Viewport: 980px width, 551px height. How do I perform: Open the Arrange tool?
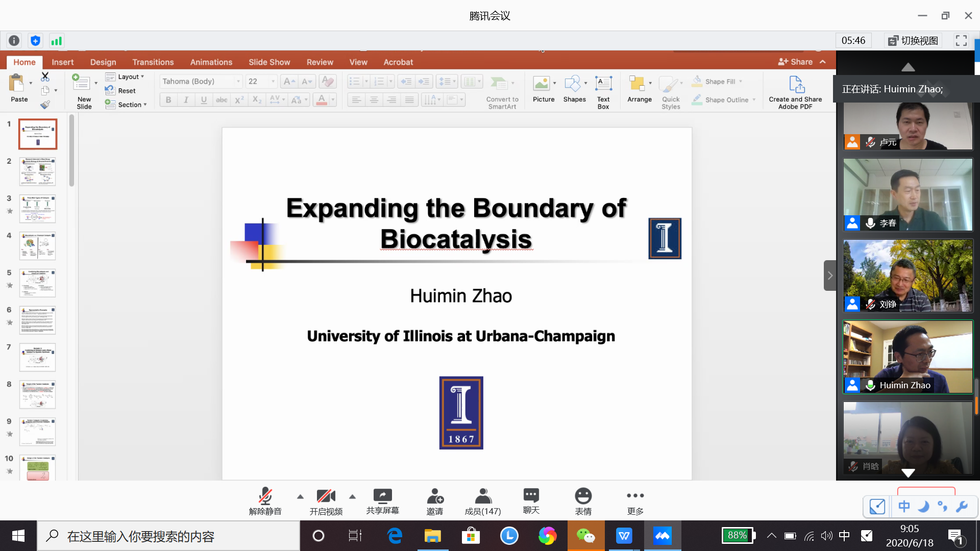pyautogui.click(x=637, y=83)
